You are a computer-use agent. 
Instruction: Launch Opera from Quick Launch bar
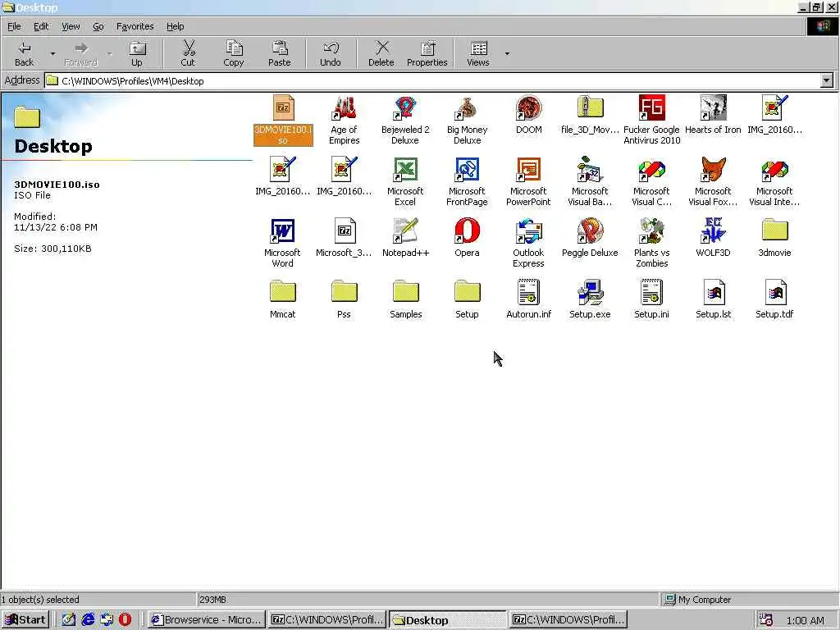click(125, 620)
